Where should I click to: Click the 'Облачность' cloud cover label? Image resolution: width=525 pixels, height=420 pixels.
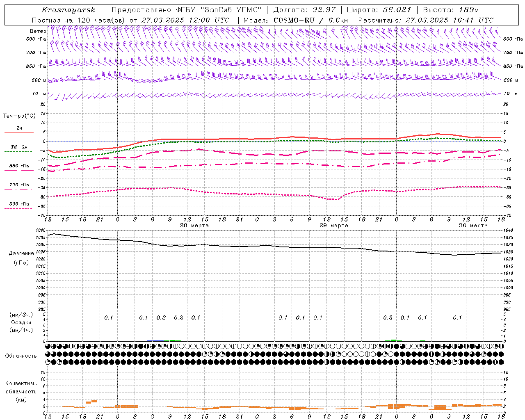tap(21, 356)
